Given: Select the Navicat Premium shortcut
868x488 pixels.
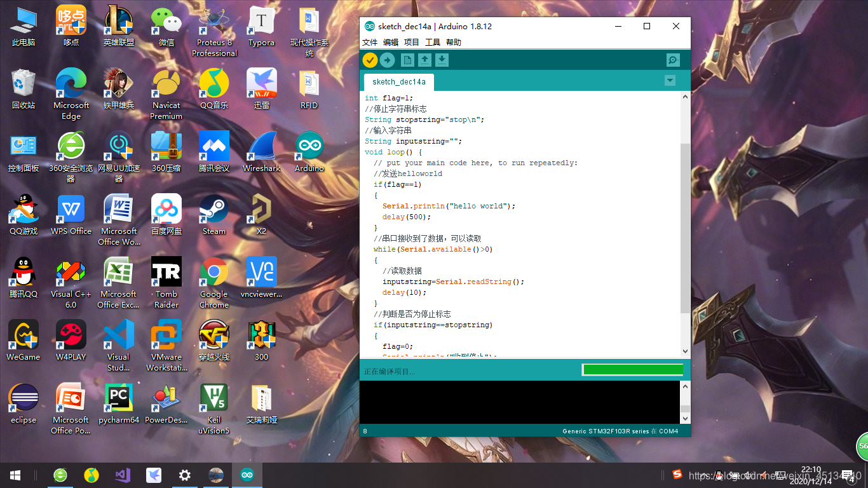Looking at the screenshot, I should tap(166, 95).
